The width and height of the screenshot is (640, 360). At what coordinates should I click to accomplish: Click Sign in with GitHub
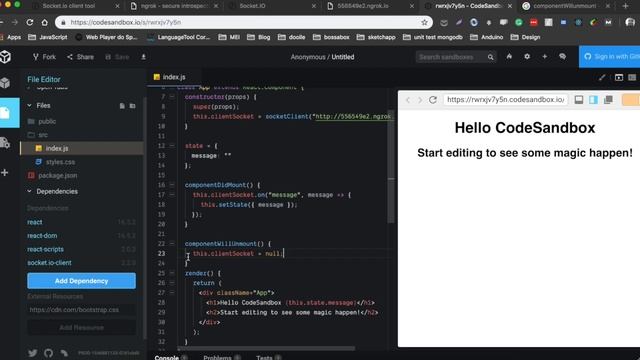tap(610, 57)
